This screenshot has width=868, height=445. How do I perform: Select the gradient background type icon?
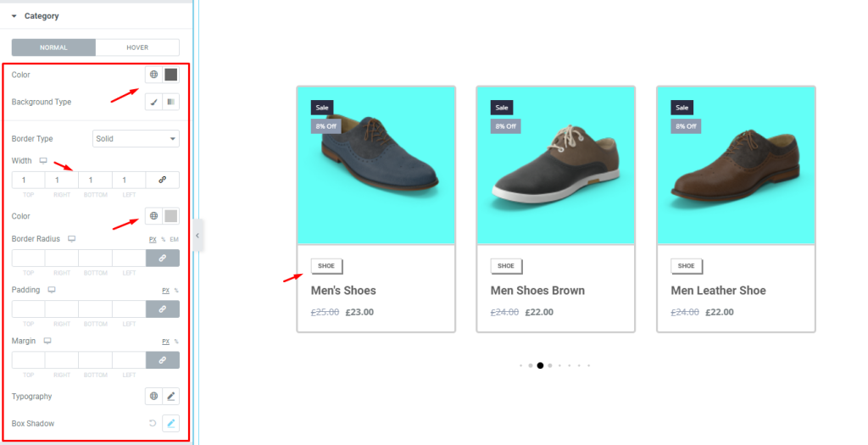[171, 102]
